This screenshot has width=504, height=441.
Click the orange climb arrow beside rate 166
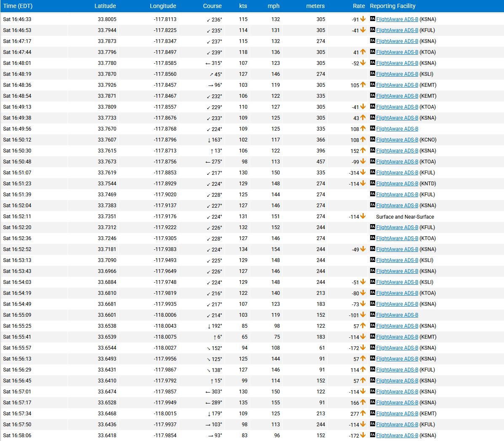(x=363, y=402)
